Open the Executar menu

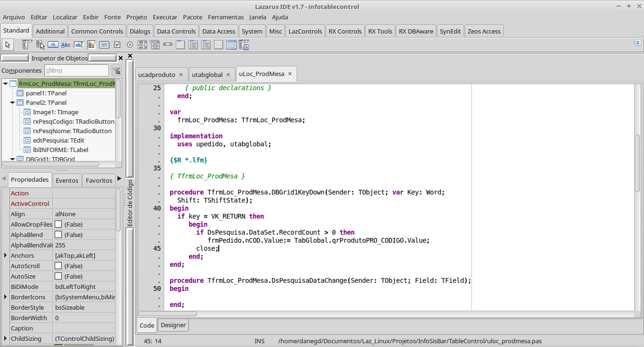point(165,17)
